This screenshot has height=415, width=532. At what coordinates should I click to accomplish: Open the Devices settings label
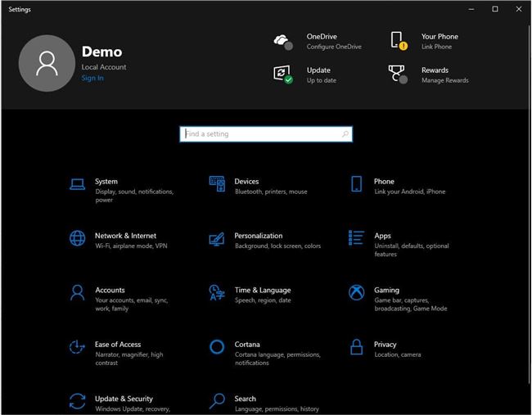(246, 182)
